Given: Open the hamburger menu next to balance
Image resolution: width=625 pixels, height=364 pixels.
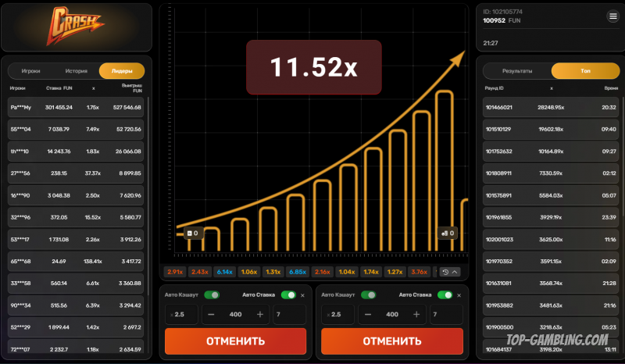Looking at the screenshot, I should tap(612, 16).
